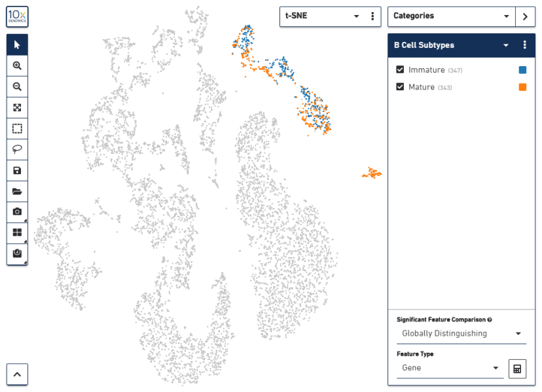
Task: Click the save floppy disk icon
Action: tap(17, 170)
